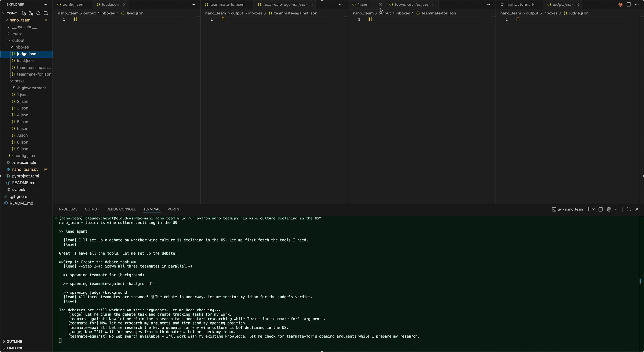644x352 pixels.
Task: Kill the active terminal with the trash icon
Action: click(x=609, y=209)
